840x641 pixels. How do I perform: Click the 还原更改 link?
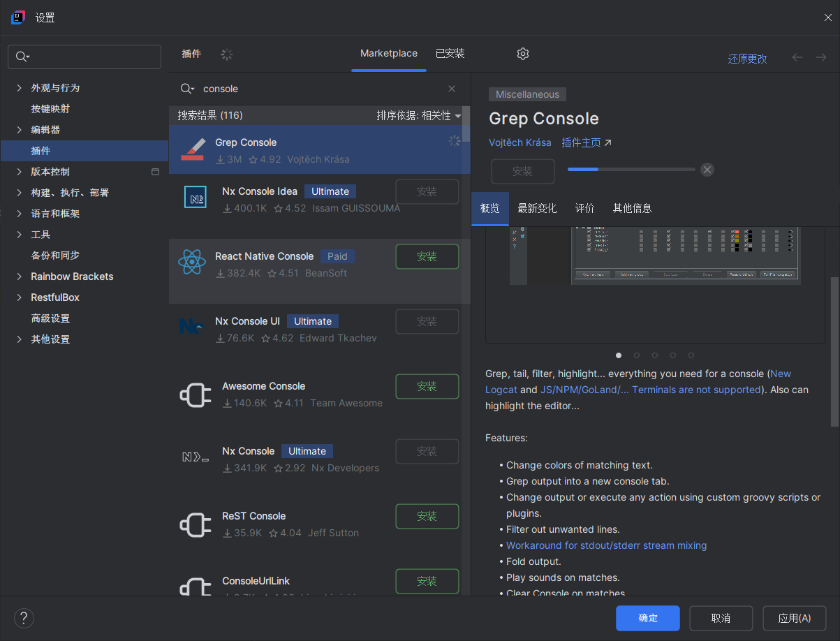pyautogui.click(x=748, y=59)
